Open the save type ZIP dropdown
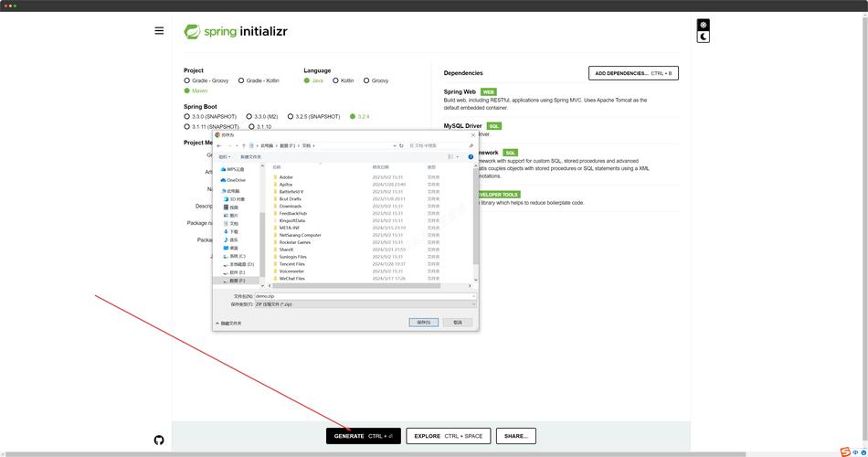 [x=365, y=304]
